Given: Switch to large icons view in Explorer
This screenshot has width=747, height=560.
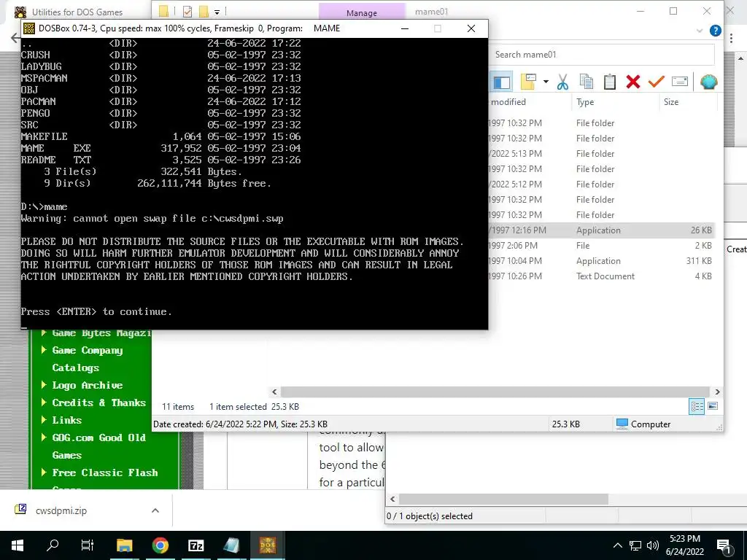Looking at the screenshot, I should coord(713,406).
